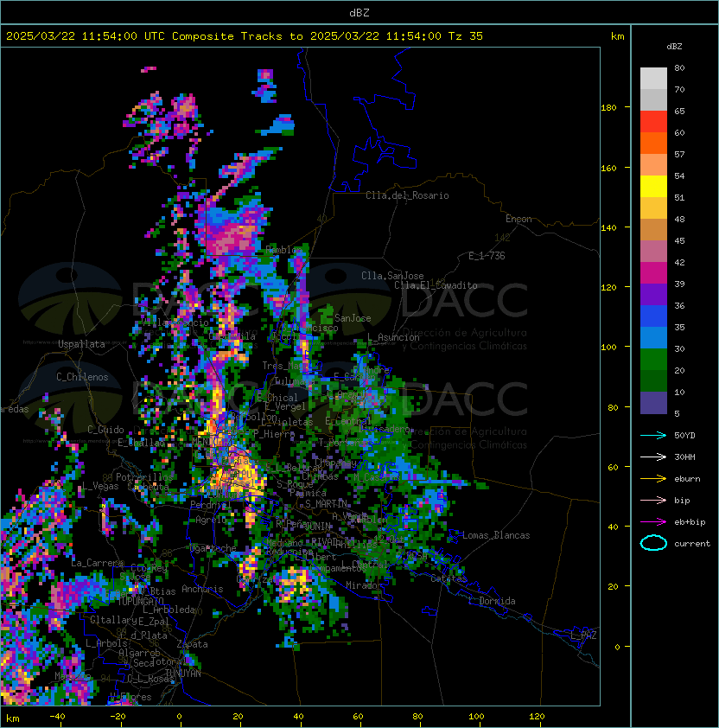Click the 100 km vertical axis tick

click(608, 348)
